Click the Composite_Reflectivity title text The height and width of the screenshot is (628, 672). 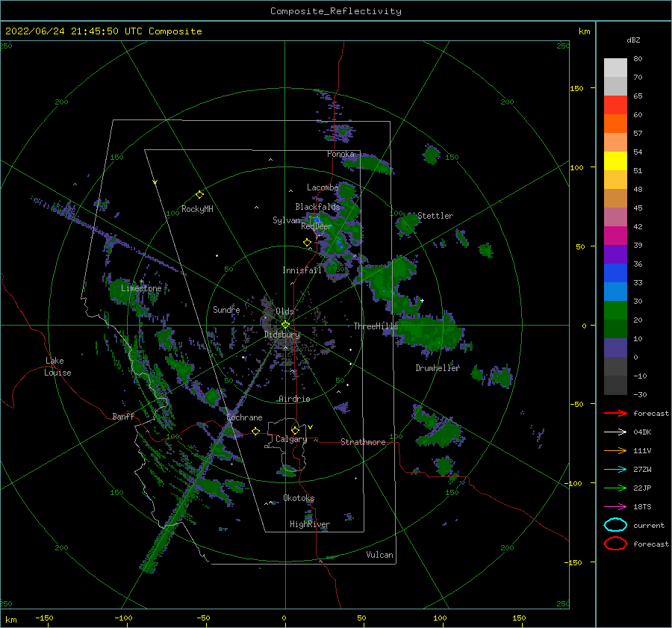pyautogui.click(x=335, y=11)
